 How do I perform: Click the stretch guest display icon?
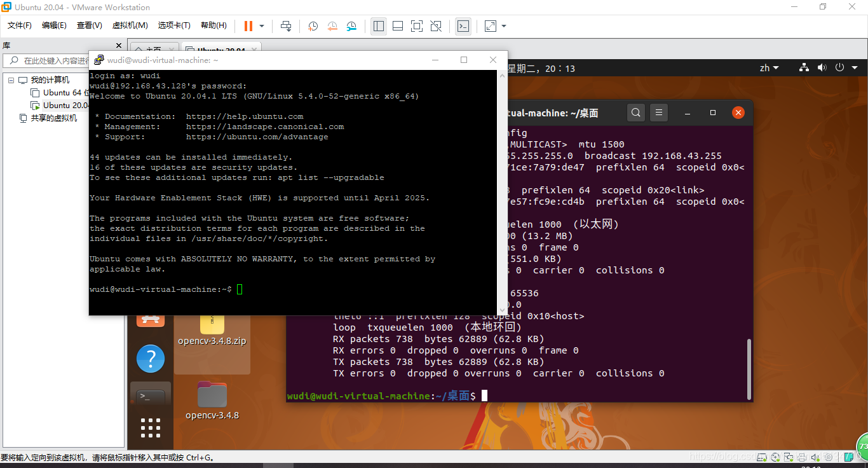(491, 26)
